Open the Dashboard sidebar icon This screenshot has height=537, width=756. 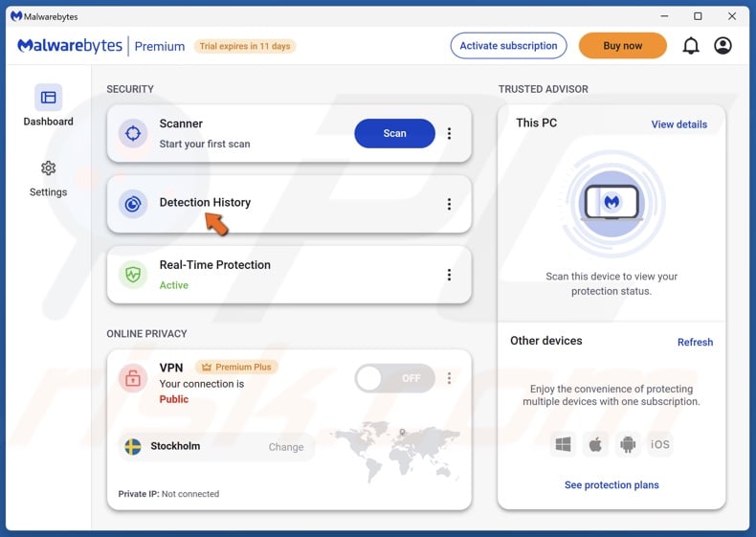click(48, 98)
